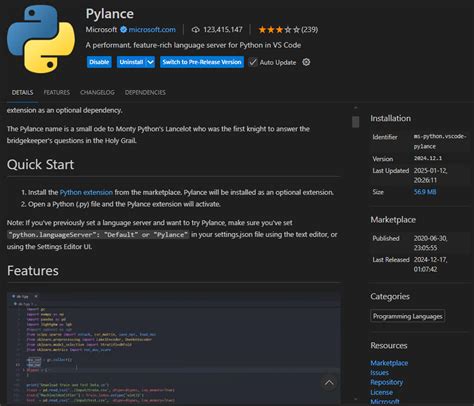The image size is (474, 406).
Task: Click the version value 2024.12.1
Action: (x=428, y=158)
